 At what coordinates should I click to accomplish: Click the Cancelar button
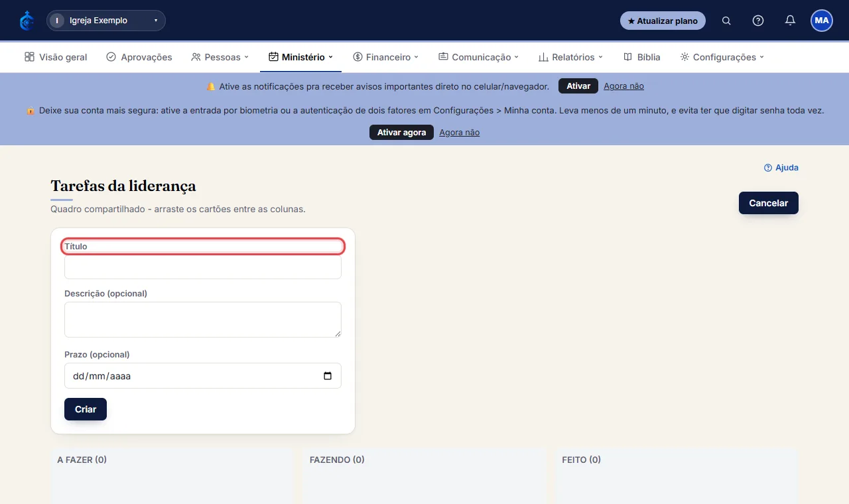click(769, 203)
